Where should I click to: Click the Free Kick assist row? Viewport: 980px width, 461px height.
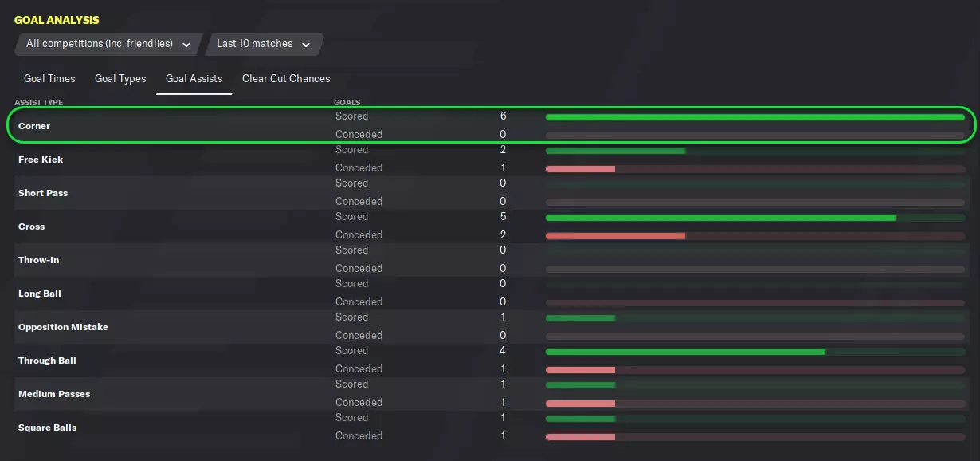point(41,160)
